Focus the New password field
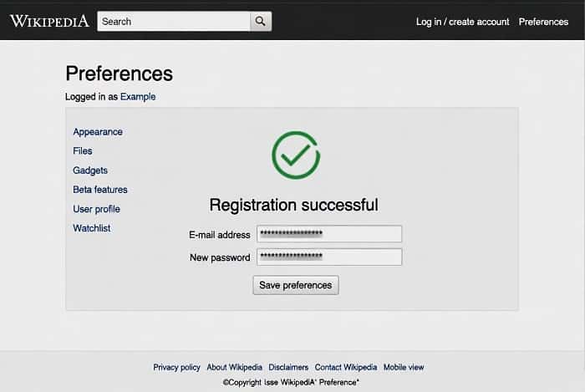 click(329, 257)
